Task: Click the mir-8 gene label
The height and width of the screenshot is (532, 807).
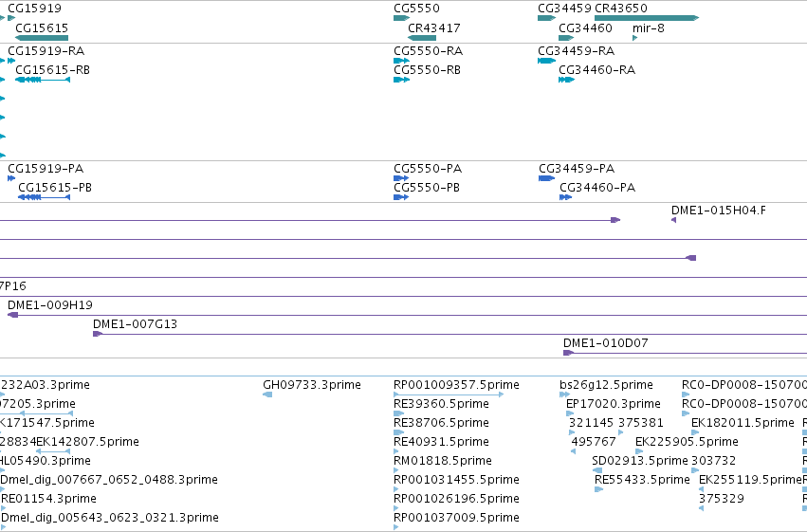Action: click(649, 28)
